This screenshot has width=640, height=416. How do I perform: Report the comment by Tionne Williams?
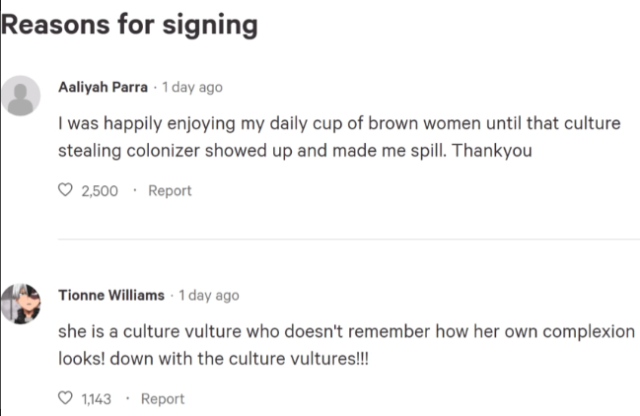[x=162, y=399]
